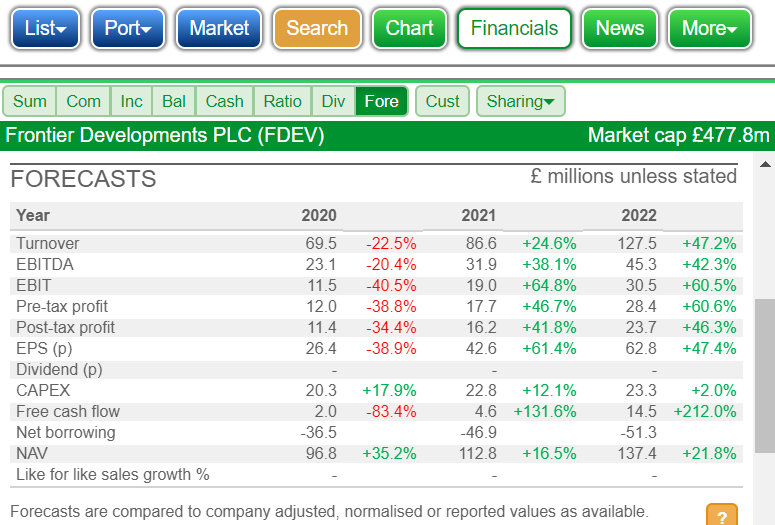775x525 pixels.
Task: Click the 2022 Pre-tax profit value 28.4
Action: coord(641,306)
